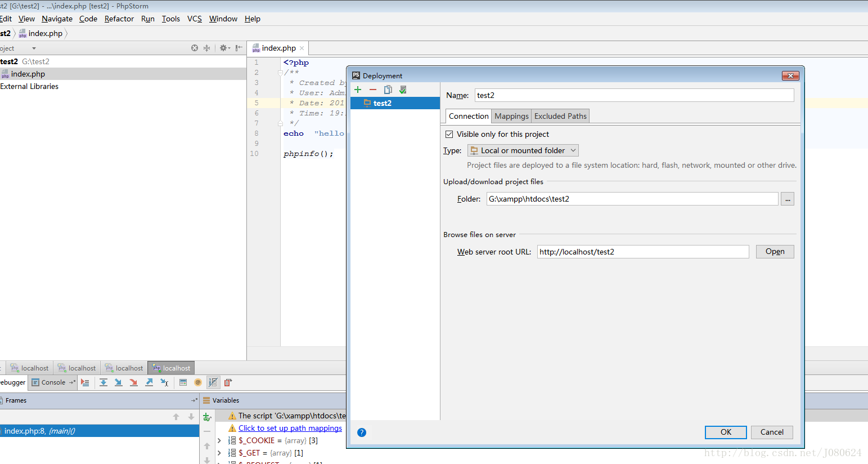This screenshot has width=868, height=464.
Task: Browse for folder with the ellipsis button
Action: (x=788, y=199)
